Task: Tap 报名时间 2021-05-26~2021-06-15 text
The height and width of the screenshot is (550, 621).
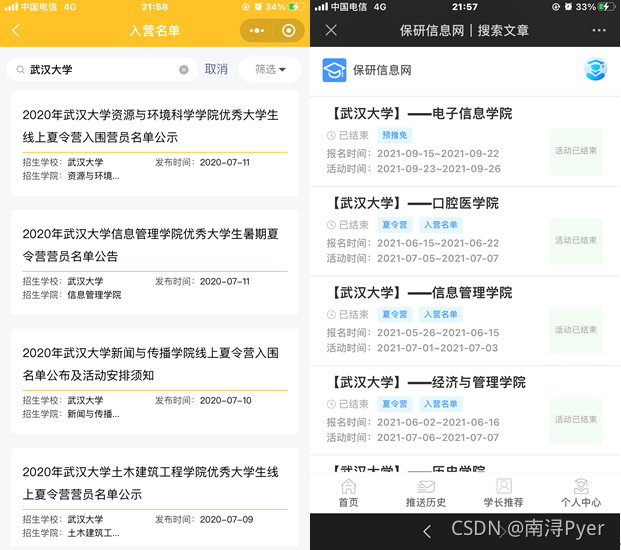Action: pos(413,333)
